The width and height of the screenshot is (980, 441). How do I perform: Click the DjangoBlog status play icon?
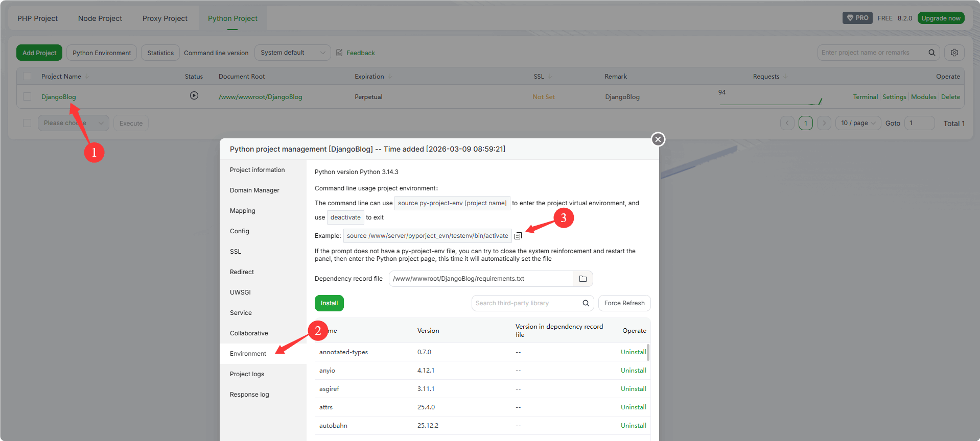point(194,95)
